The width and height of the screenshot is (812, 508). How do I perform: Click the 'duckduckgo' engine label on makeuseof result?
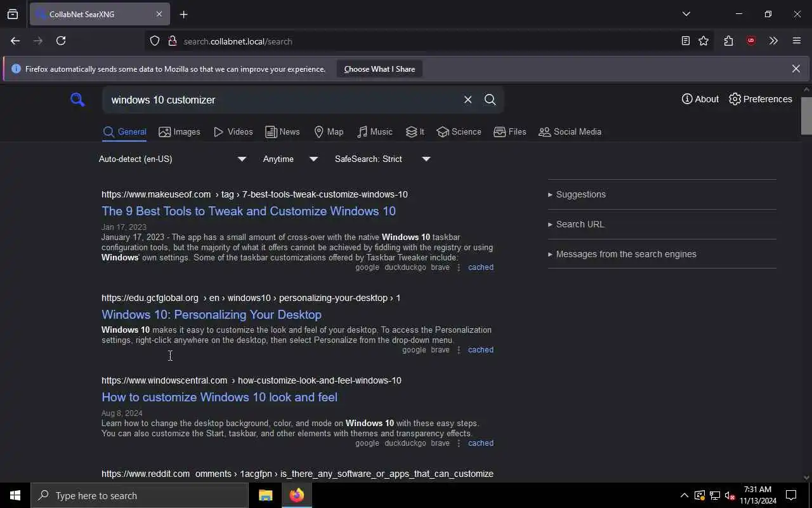[x=405, y=267]
